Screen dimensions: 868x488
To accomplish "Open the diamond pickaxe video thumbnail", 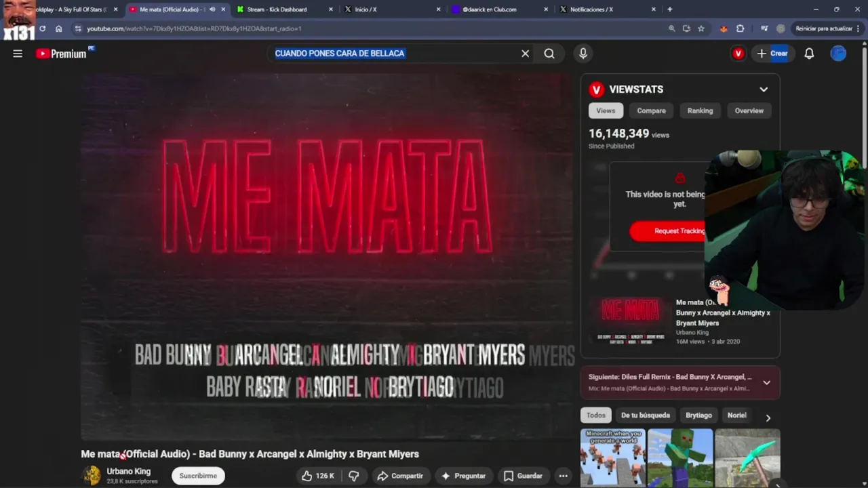I will 747,457.
